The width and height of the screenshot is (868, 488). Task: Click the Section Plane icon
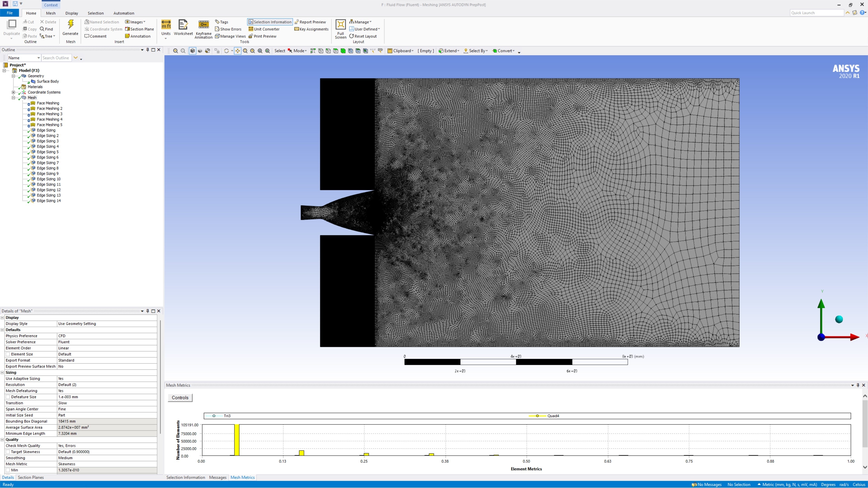127,29
